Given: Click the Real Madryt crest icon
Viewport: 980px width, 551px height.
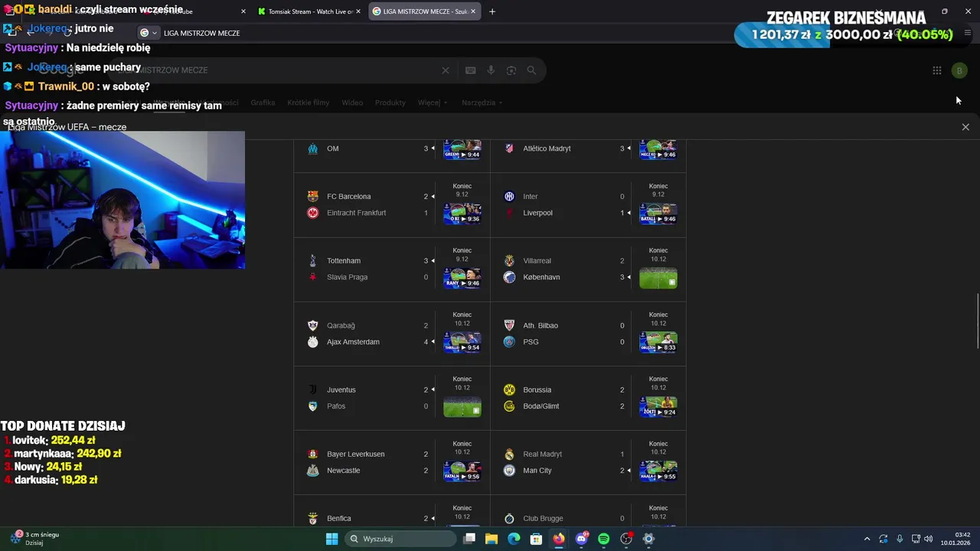Looking at the screenshot, I should click(x=509, y=454).
